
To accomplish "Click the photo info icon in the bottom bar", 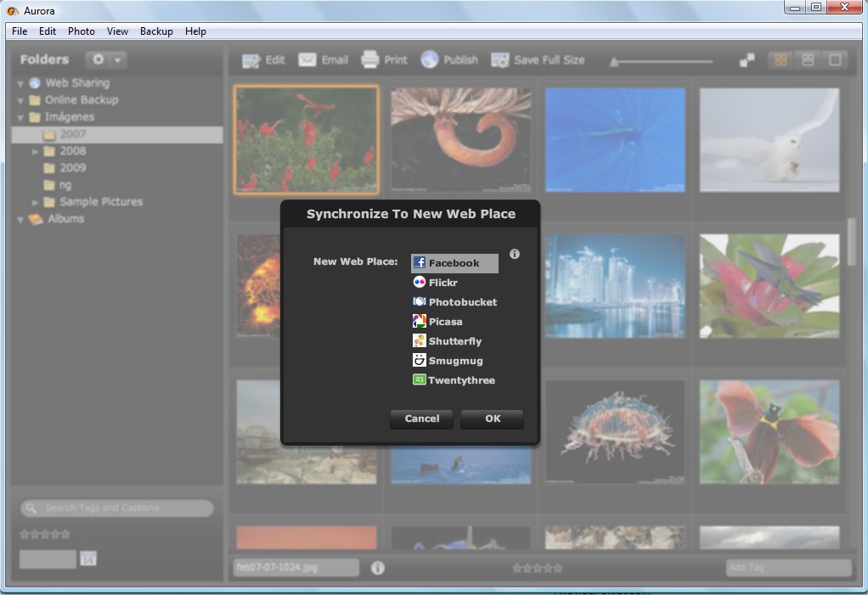I will [x=378, y=568].
